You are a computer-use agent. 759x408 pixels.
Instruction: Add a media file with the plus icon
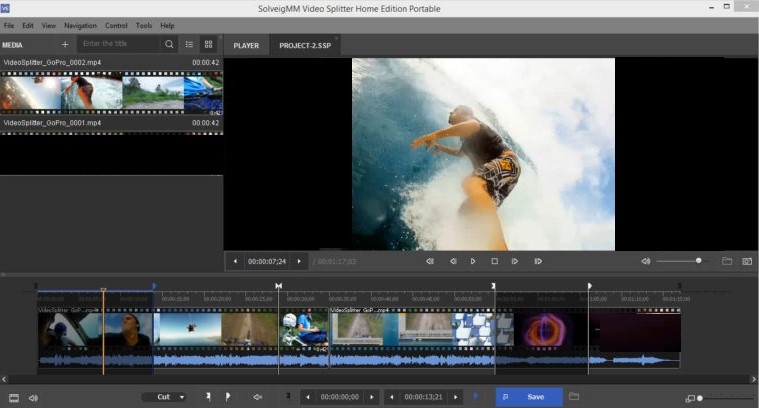click(x=65, y=45)
